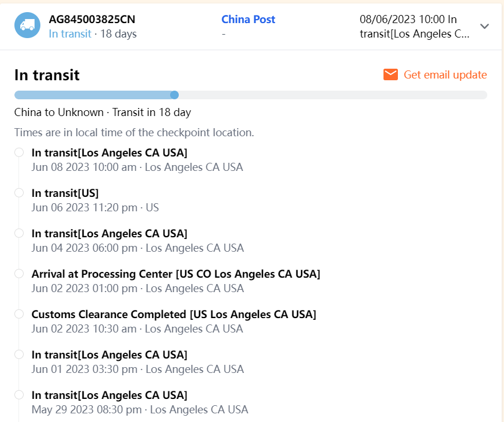The image size is (504, 422).
Task: Collapse tracking details with the chevron arrow
Action: click(x=484, y=26)
